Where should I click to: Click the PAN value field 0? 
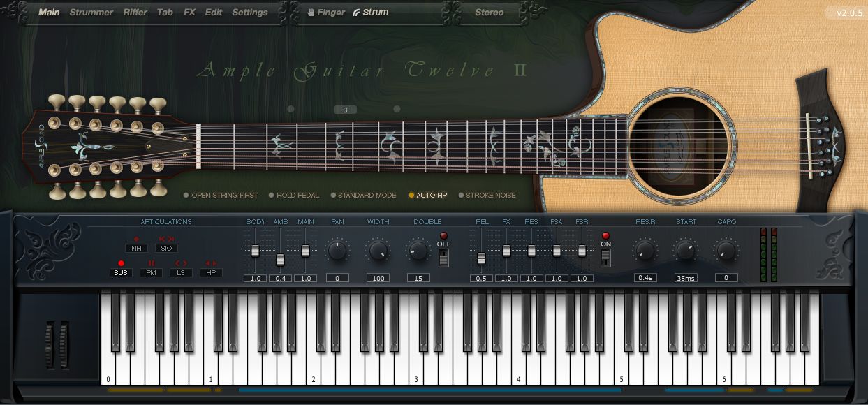tap(337, 278)
